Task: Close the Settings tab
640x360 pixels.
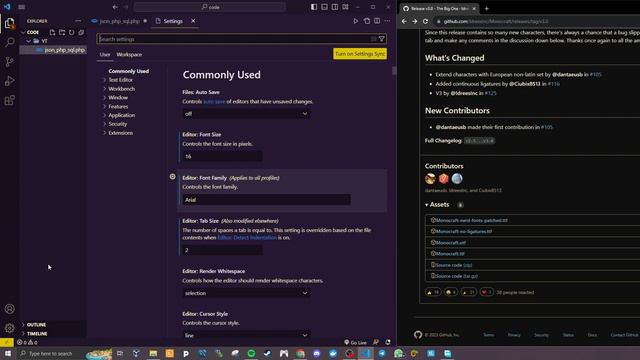Action: (x=193, y=21)
